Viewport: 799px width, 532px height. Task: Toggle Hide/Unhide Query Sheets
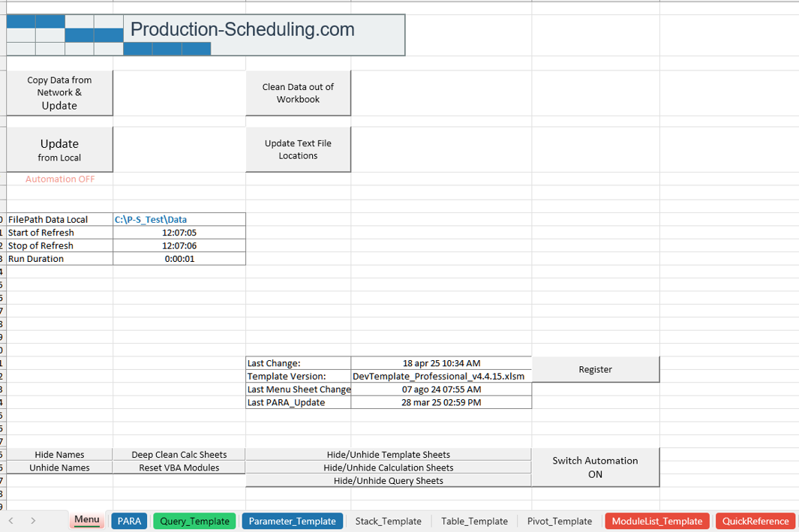388,480
